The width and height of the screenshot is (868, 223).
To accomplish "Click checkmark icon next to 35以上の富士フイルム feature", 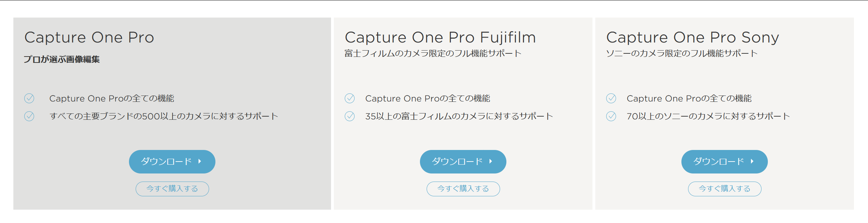I will click(x=350, y=116).
